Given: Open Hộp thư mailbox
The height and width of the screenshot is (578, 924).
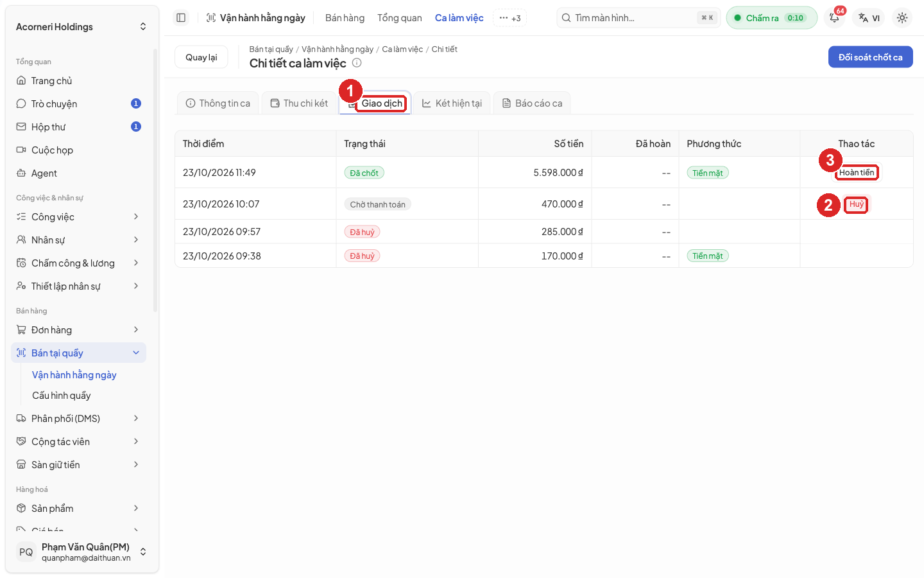Looking at the screenshot, I should tap(78, 127).
